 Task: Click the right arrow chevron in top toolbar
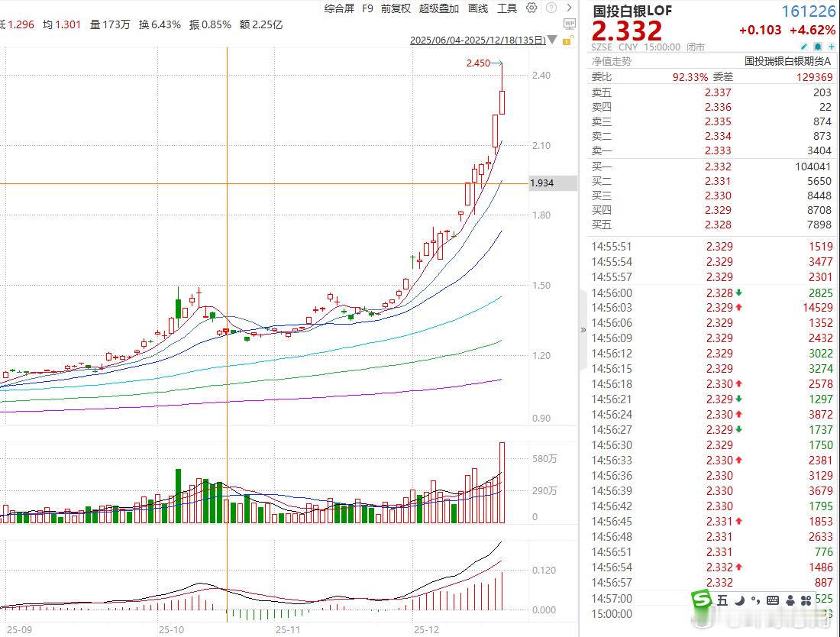pyautogui.click(x=569, y=8)
